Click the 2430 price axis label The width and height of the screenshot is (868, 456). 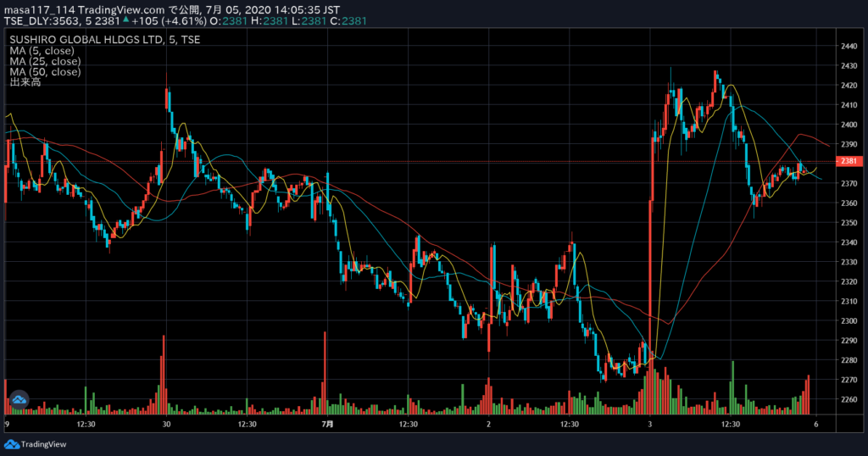pos(849,66)
